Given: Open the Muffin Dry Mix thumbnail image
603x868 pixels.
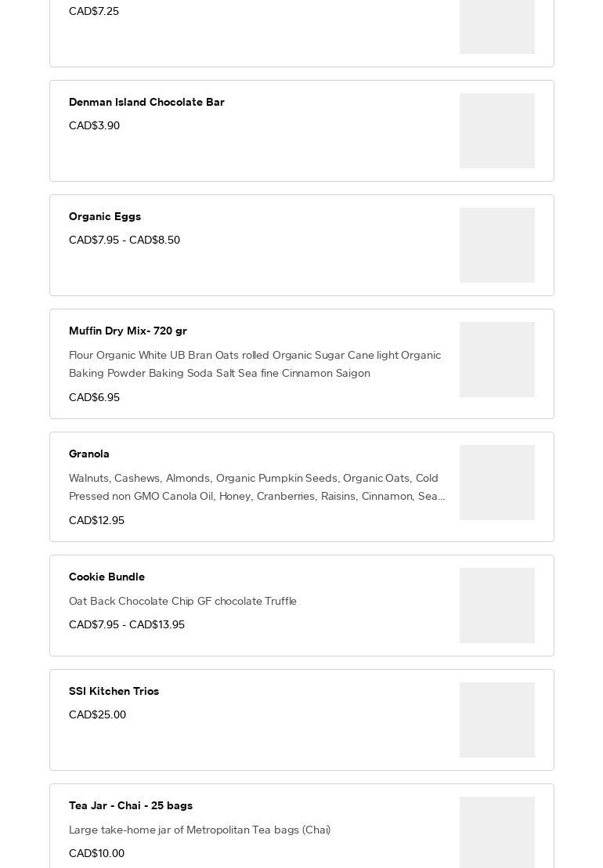Looking at the screenshot, I should (x=496, y=360).
